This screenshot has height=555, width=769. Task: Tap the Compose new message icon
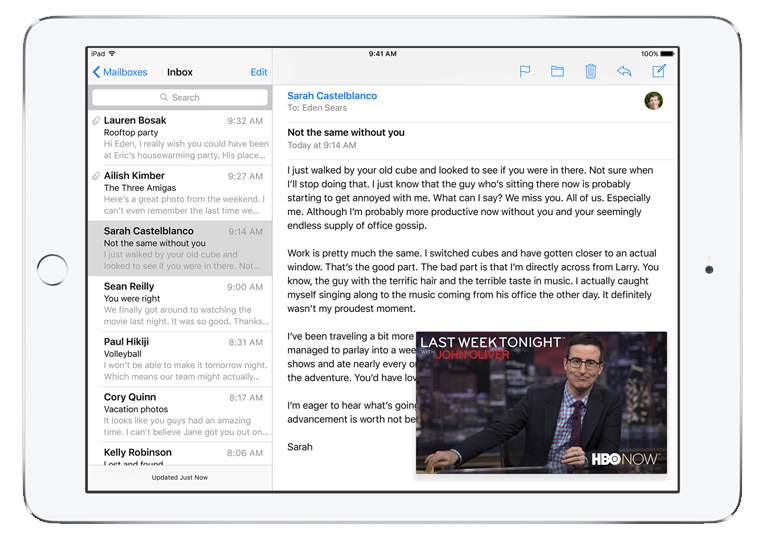pos(659,72)
